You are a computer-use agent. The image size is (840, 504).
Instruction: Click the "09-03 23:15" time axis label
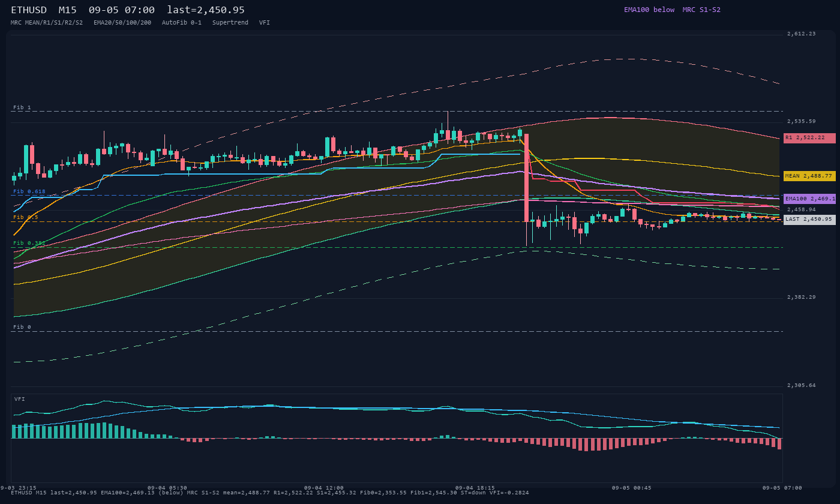pos(18,488)
